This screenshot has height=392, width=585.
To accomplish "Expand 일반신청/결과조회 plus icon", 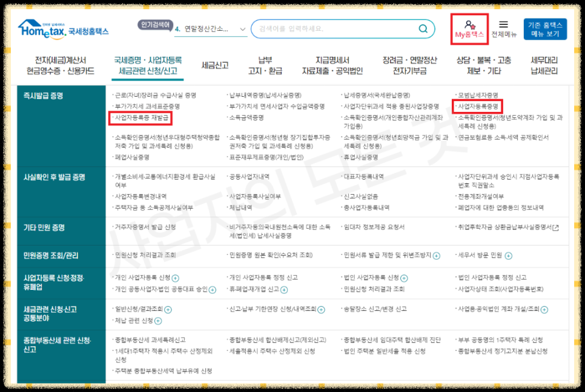I will [168, 310].
